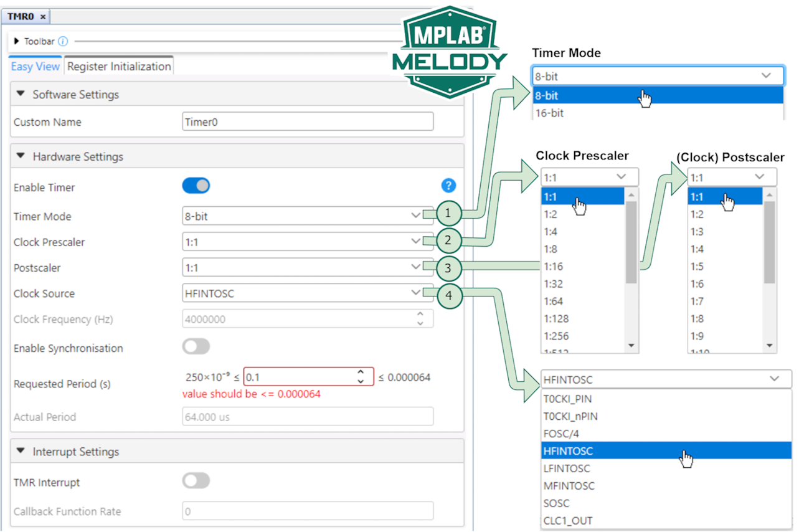Image resolution: width=799 pixels, height=532 pixels.
Task: Switch to Easy View tab
Action: tap(35, 66)
